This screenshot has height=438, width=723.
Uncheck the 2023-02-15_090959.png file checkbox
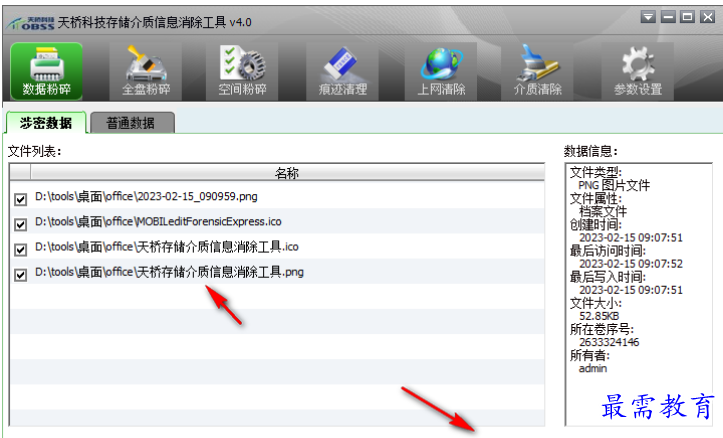pos(20,199)
